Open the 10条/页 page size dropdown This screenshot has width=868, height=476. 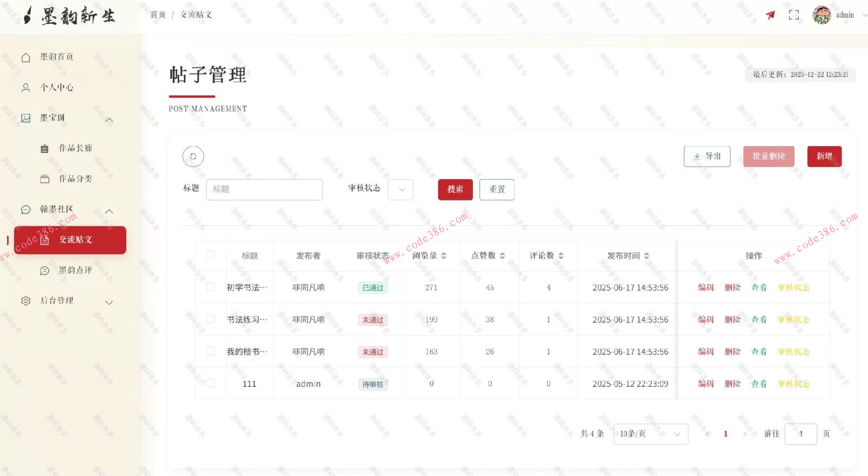pos(650,433)
